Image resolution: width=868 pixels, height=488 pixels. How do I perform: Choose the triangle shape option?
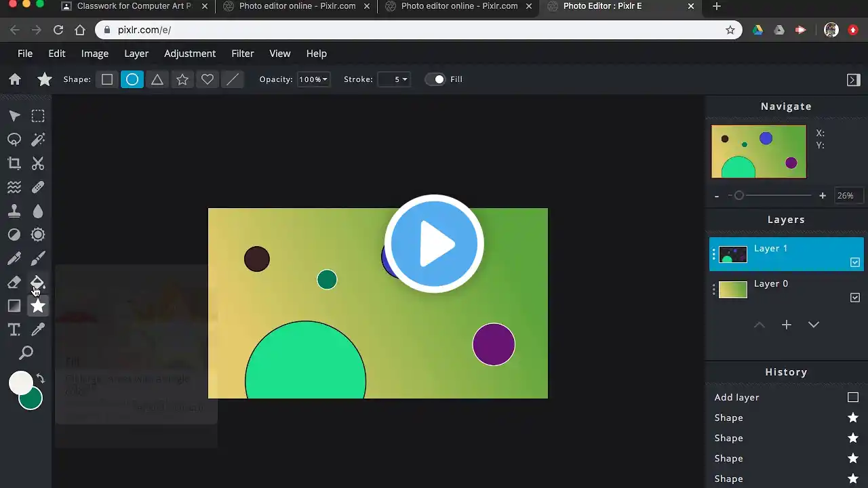click(157, 79)
